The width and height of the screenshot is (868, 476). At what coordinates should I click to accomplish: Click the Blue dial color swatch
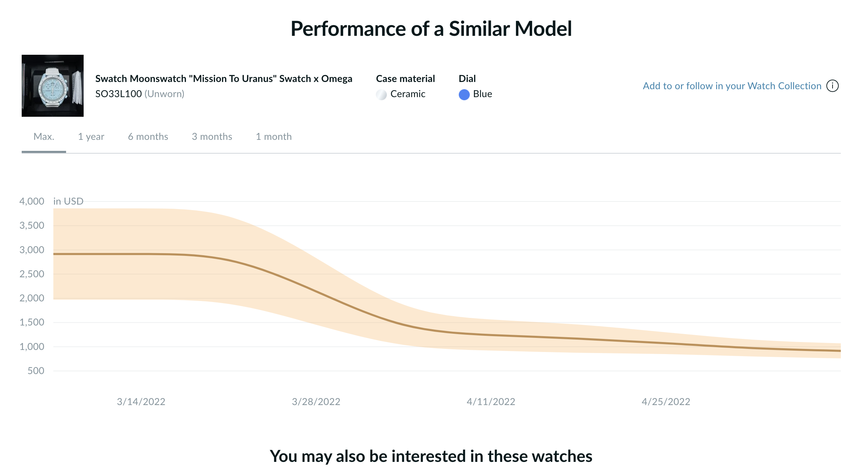pyautogui.click(x=464, y=94)
